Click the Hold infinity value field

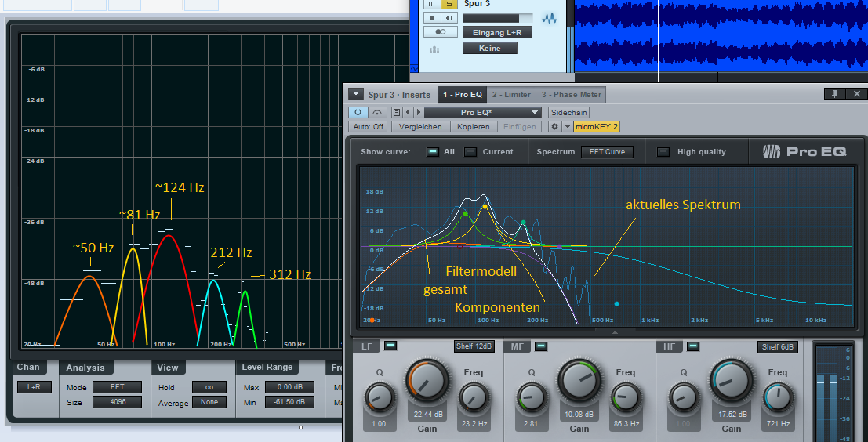pos(209,387)
